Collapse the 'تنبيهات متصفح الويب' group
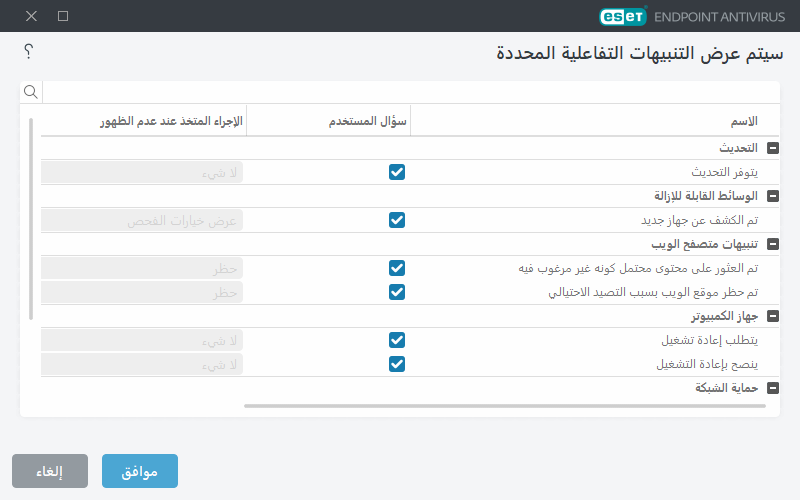This screenshot has width=800, height=500. [772, 244]
